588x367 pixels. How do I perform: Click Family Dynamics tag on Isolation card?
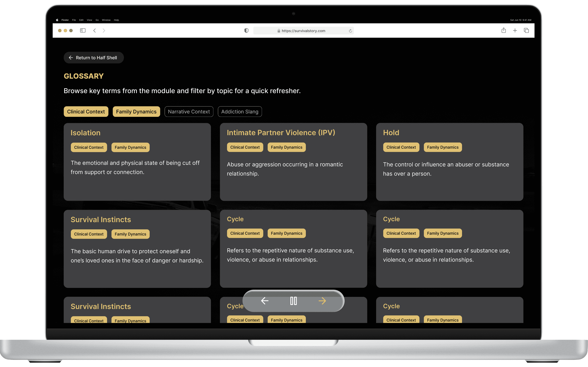130,147
